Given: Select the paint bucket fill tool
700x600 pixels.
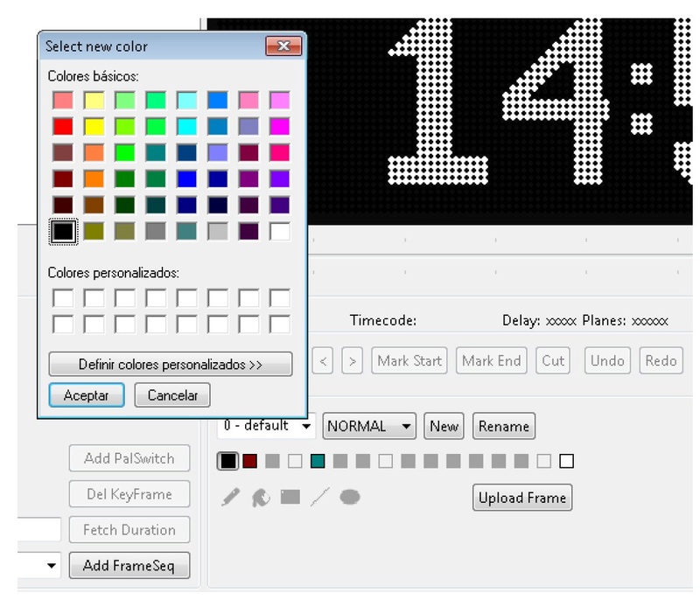Looking at the screenshot, I should (261, 498).
